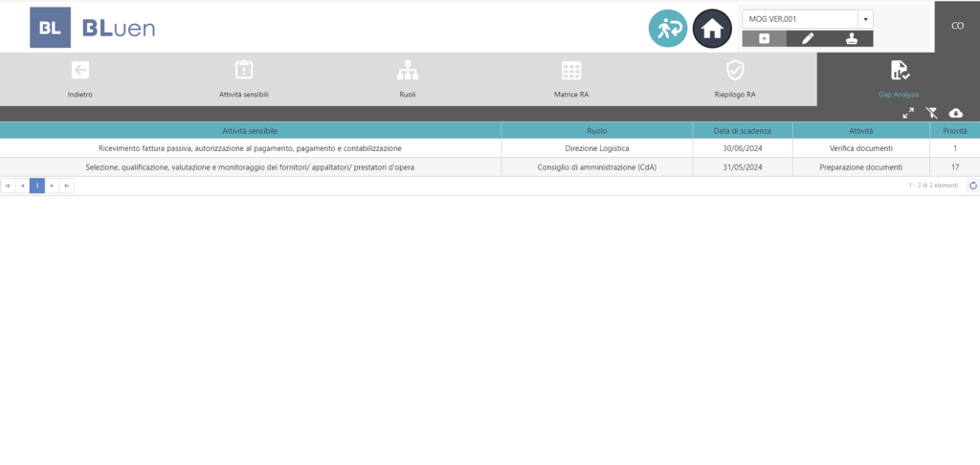Viewport: 980px width, 465px height.
Task: Clear filters with funnel icon
Action: [932, 113]
